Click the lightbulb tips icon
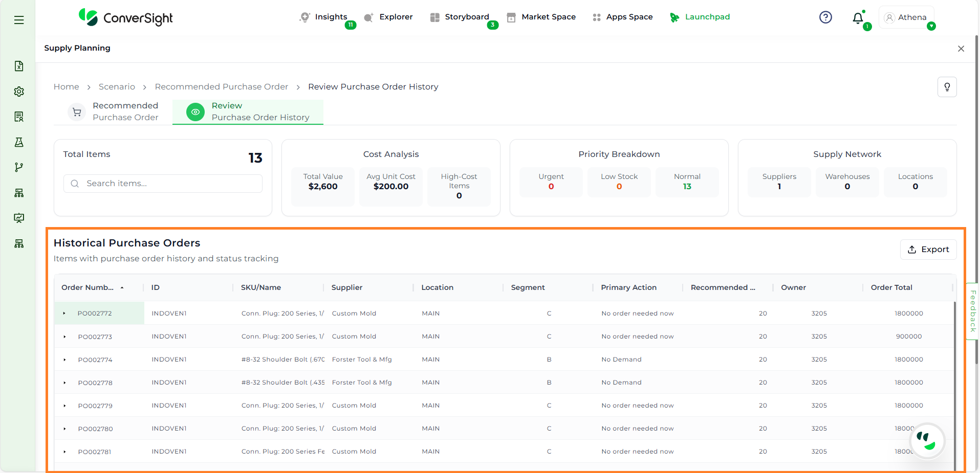Screen dimensions: 980x473 pos(947,87)
